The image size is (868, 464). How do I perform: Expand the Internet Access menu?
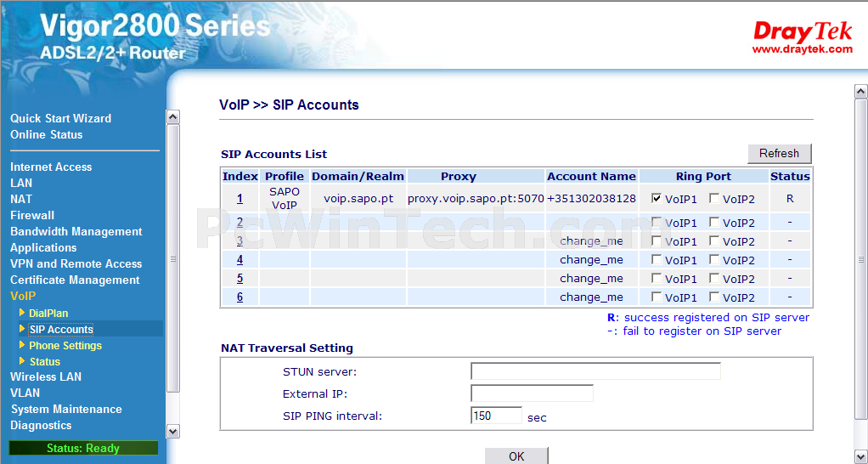click(51, 167)
